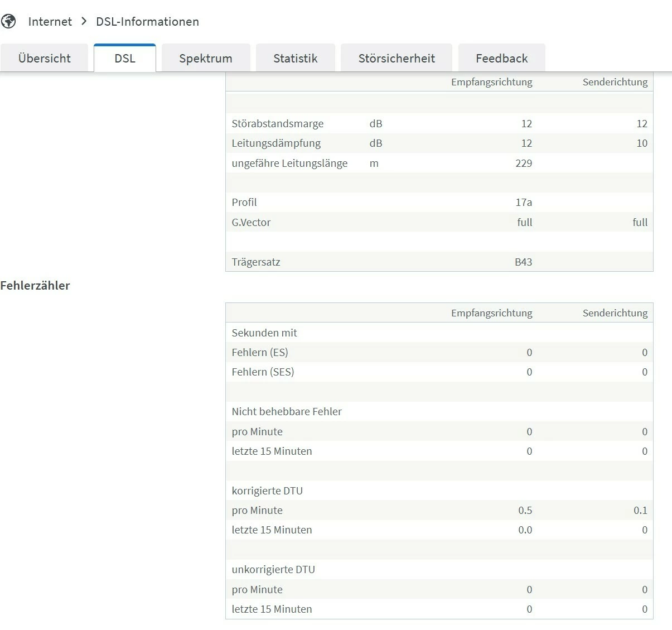Select the DSL tab
672x630 pixels.
(125, 59)
